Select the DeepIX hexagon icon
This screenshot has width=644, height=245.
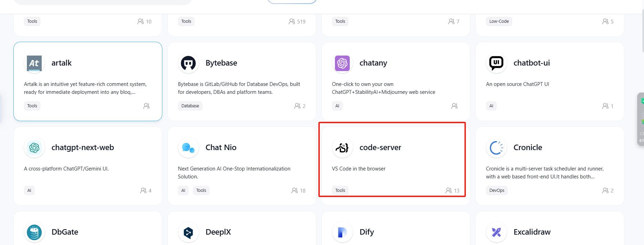[x=188, y=232]
